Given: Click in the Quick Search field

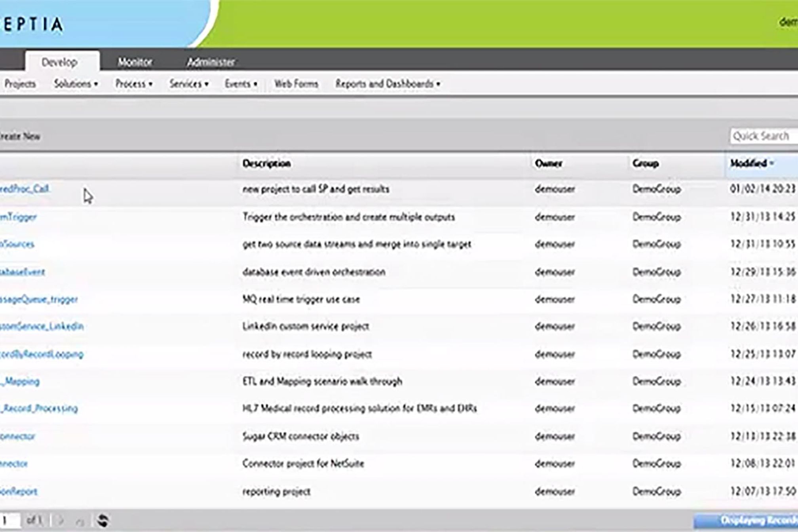Looking at the screenshot, I should [x=764, y=136].
